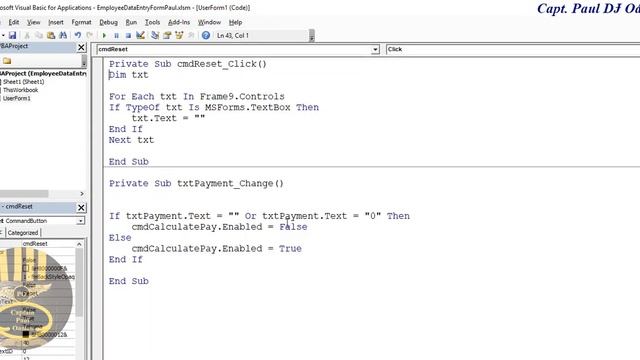Click the Project pane horizontal scrollbar thumb
Image resolution: width=640 pixels, height=360 pixels.
coord(24,193)
